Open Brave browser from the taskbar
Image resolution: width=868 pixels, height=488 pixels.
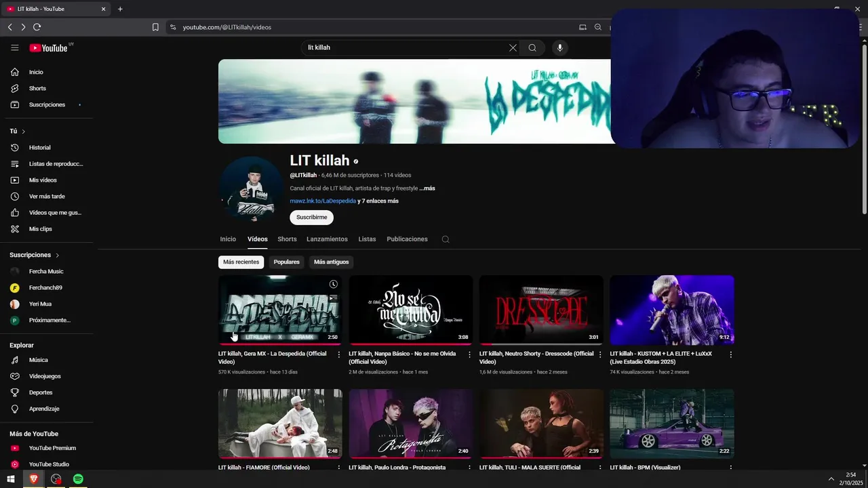pos(34,479)
